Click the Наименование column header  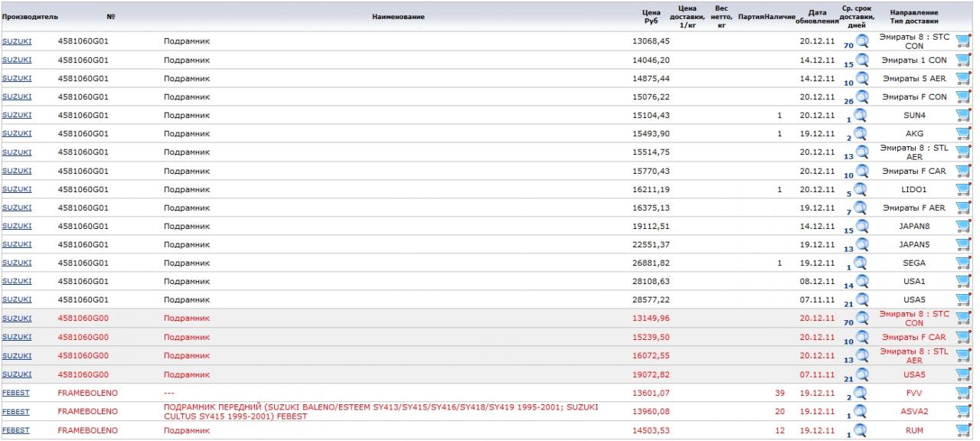tap(398, 16)
